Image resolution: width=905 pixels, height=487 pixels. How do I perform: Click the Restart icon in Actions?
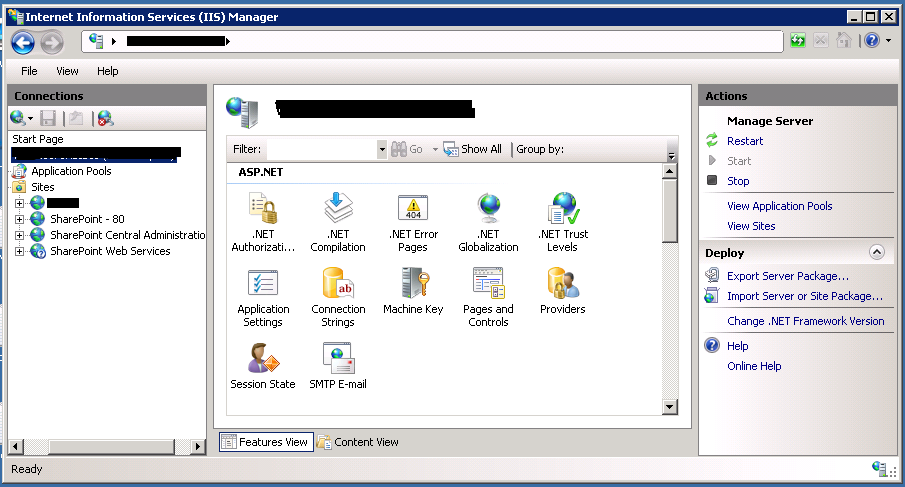click(x=712, y=140)
